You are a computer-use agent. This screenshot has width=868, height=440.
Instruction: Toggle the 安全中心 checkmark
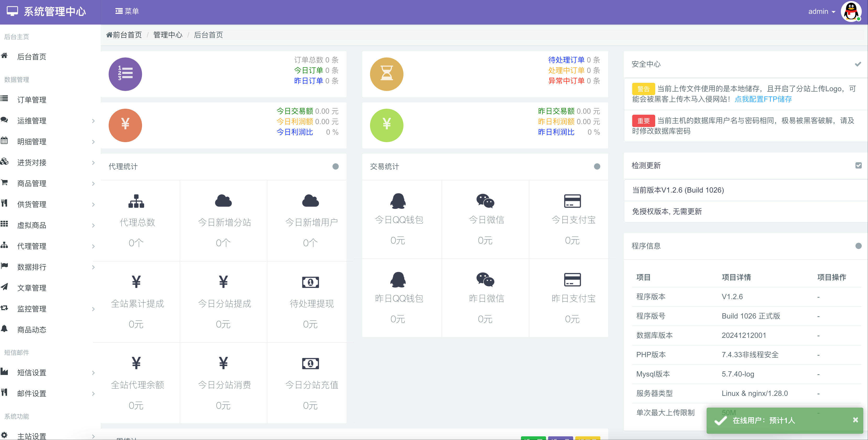[x=858, y=64]
